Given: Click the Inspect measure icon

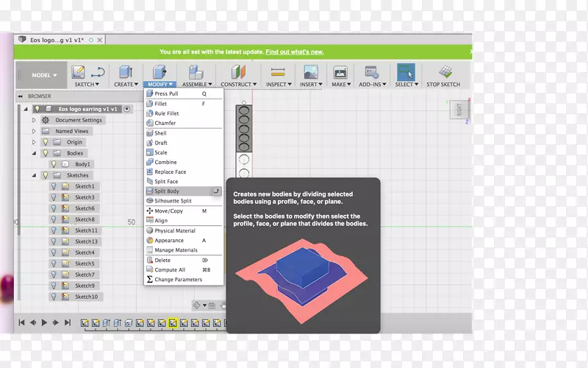Looking at the screenshot, I should (x=278, y=72).
